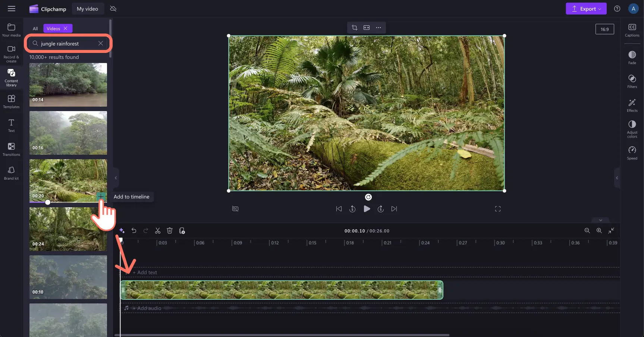Split clip with scissors tool
Image resolution: width=644 pixels, height=337 pixels.
158,231
